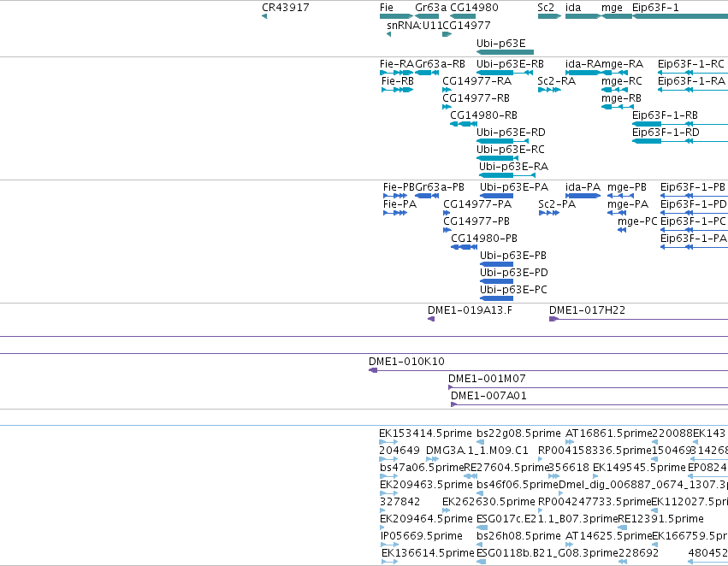Open the mge-RA transcript label

click(622, 64)
